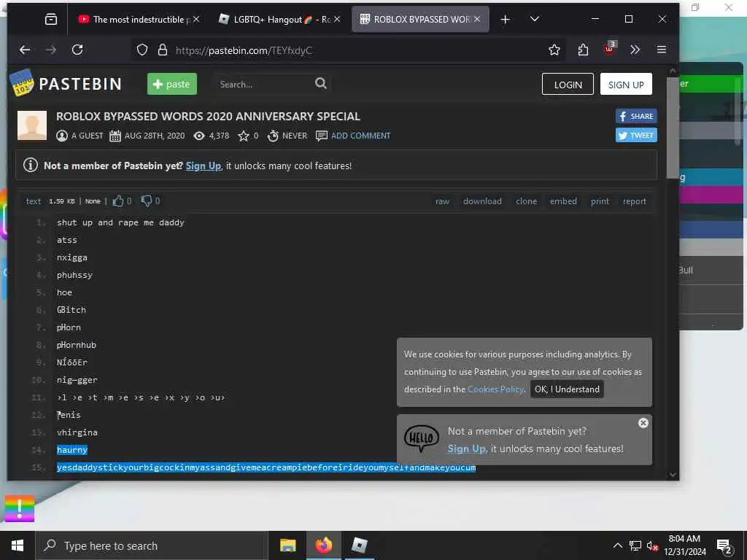
Task: Close the LGBTQ+ Hangout tab
Action: 337,19
